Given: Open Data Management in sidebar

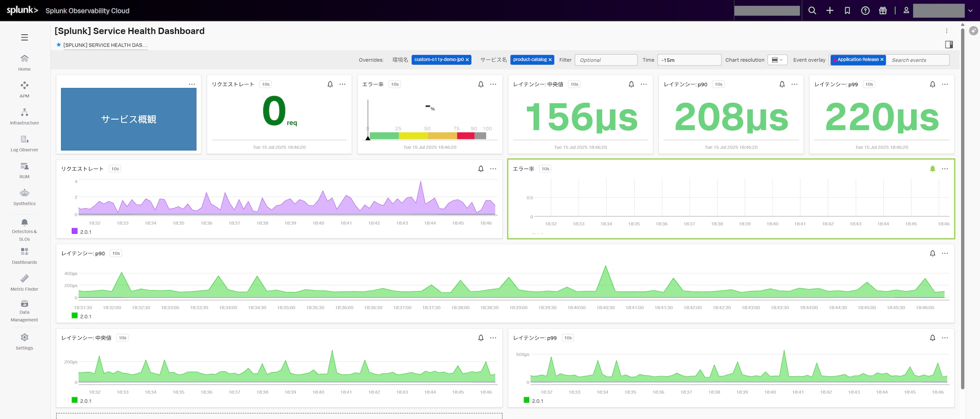Looking at the screenshot, I should [x=24, y=311].
